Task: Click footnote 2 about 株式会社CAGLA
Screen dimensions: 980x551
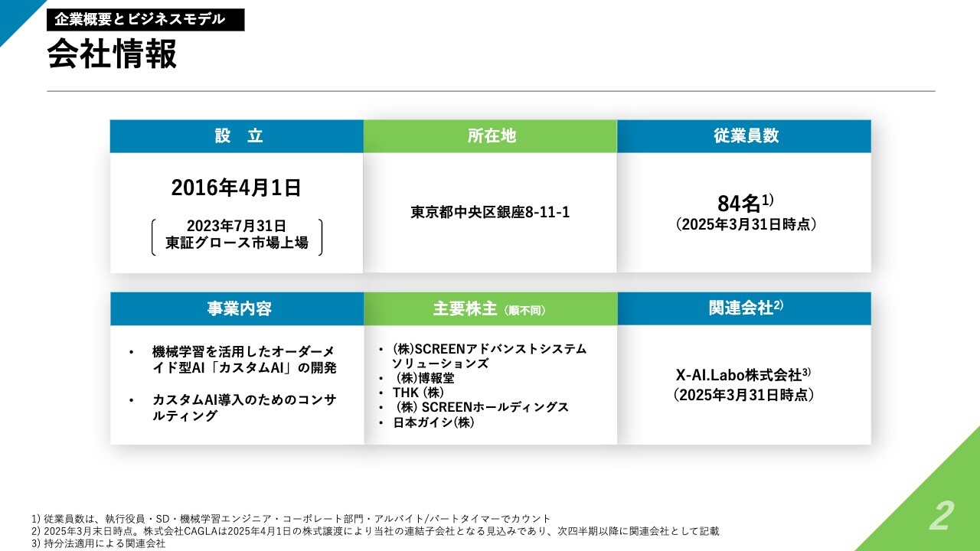Action: 376,531
